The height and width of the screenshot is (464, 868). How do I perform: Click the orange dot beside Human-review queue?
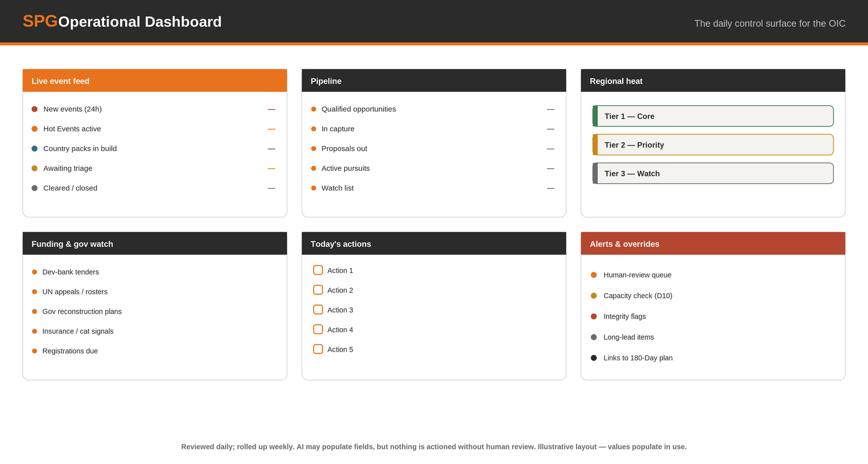point(593,275)
